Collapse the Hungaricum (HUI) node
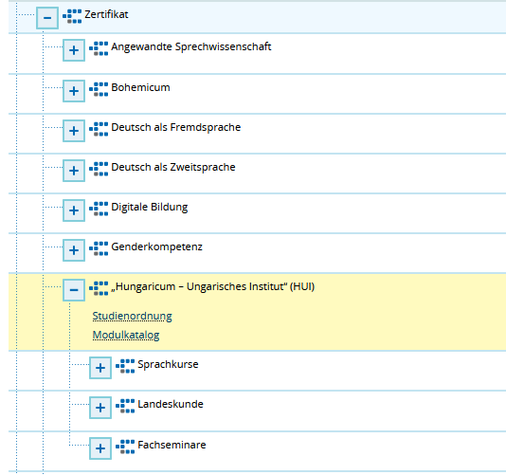Screen dimensions: 506x475 click(74, 290)
